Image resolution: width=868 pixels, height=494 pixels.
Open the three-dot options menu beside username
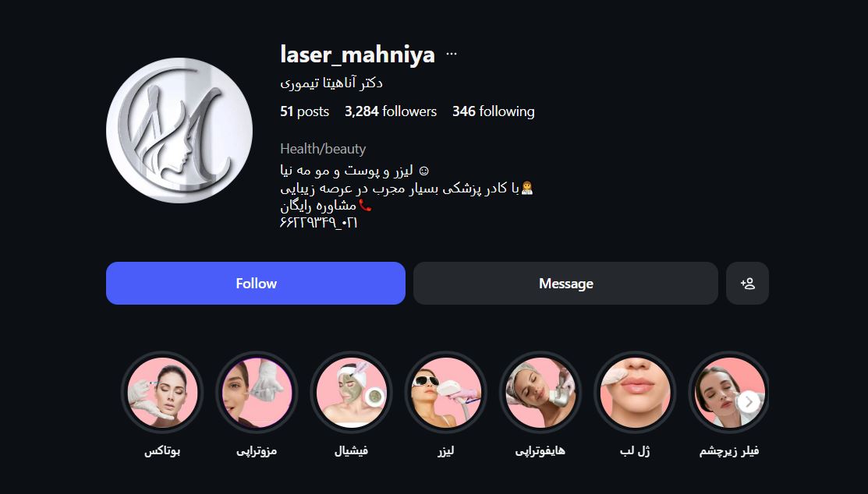452,55
